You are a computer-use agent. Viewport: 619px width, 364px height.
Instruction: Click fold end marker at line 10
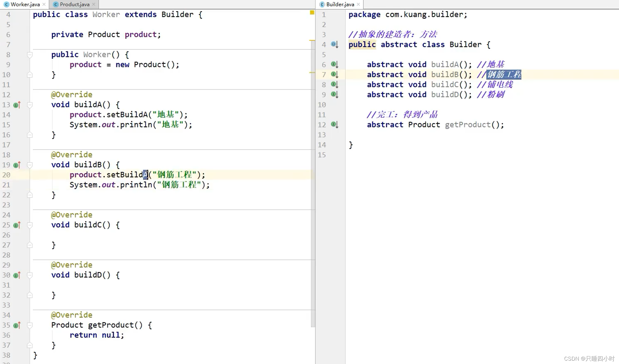(x=30, y=75)
